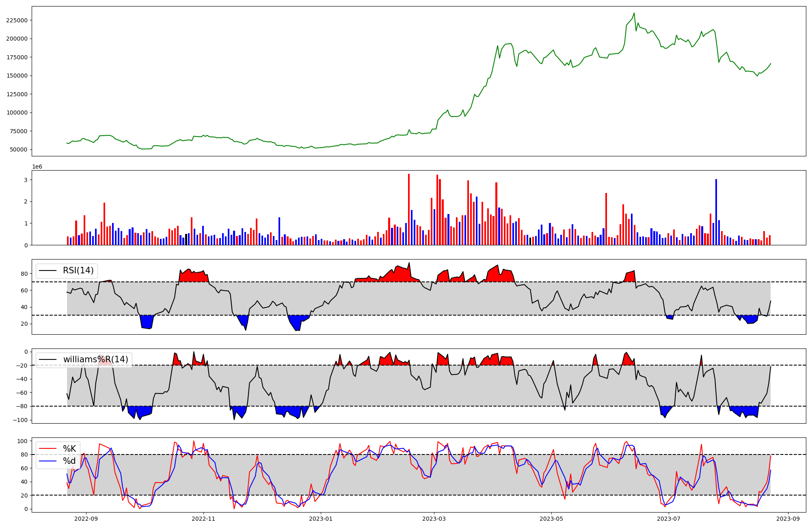This screenshot has width=812, height=528.
Task: Click the blue %d legend line swatch
Action: coord(47,461)
